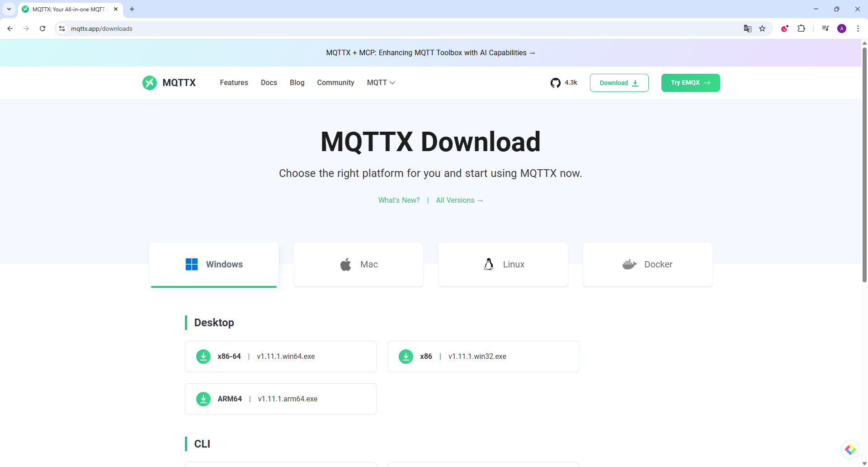
Task: Click the vertical page scrollbar thumb
Action: tap(864, 164)
